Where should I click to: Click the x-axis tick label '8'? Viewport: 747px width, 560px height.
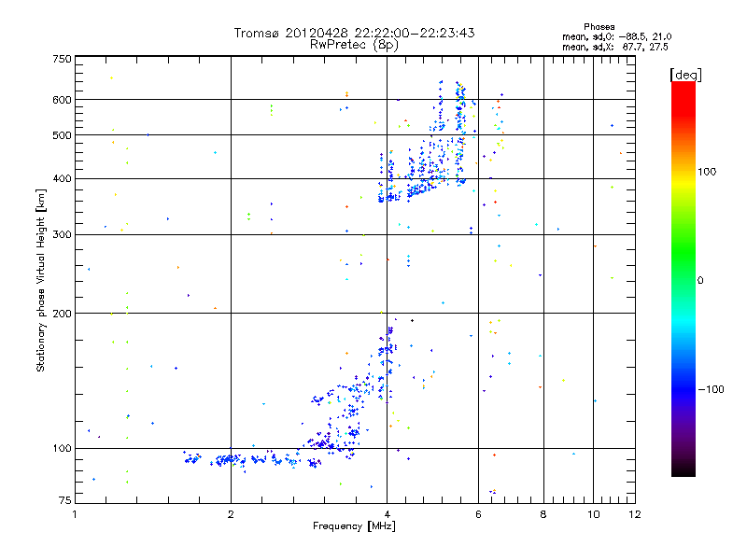[x=543, y=514]
